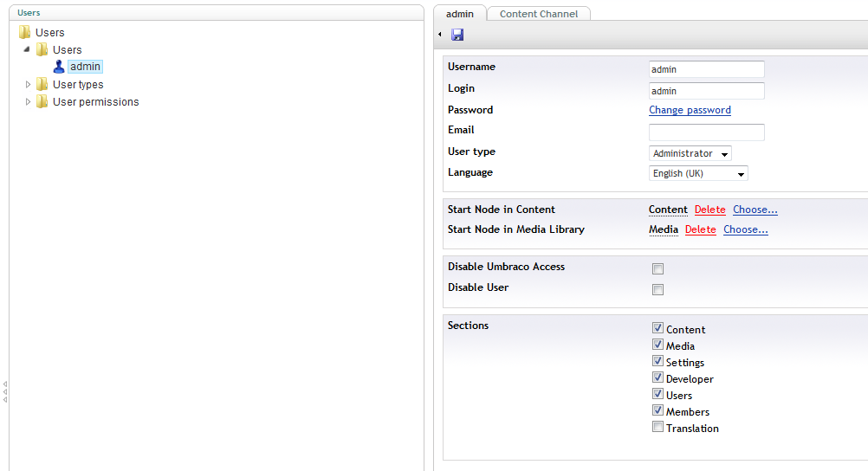Select the root Users tree label
The image size is (868, 471).
[50, 33]
